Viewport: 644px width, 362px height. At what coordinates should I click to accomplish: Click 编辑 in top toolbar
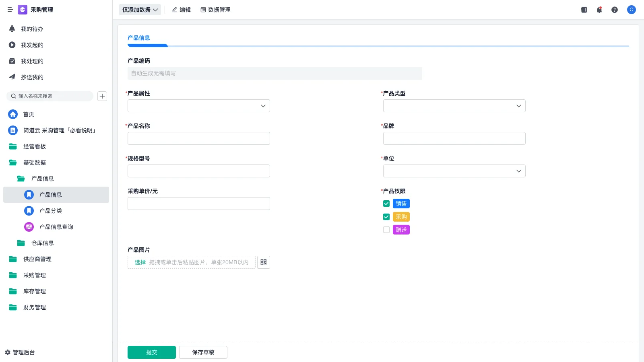[x=181, y=10]
